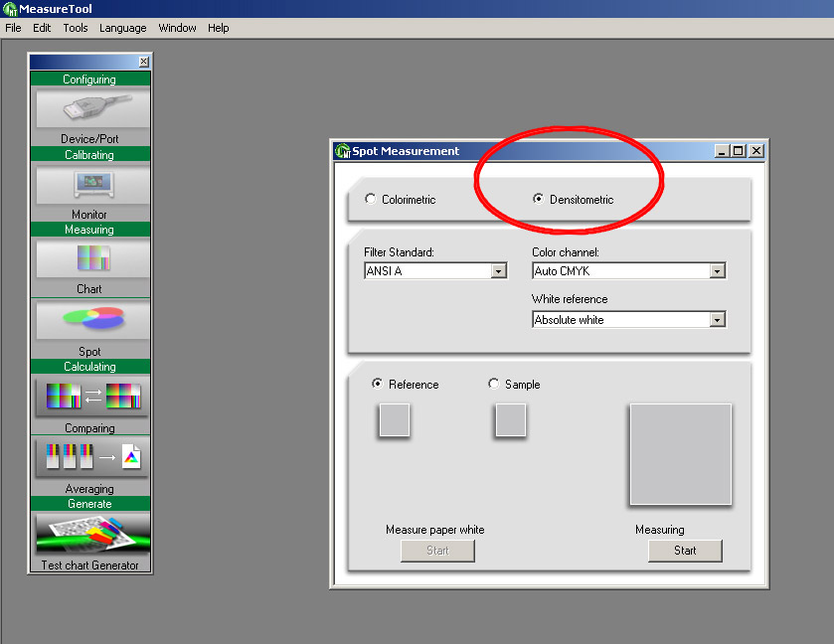Image resolution: width=834 pixels, height=644 pixels.
Task: Click the Generate section header
Action: point(90,504)
